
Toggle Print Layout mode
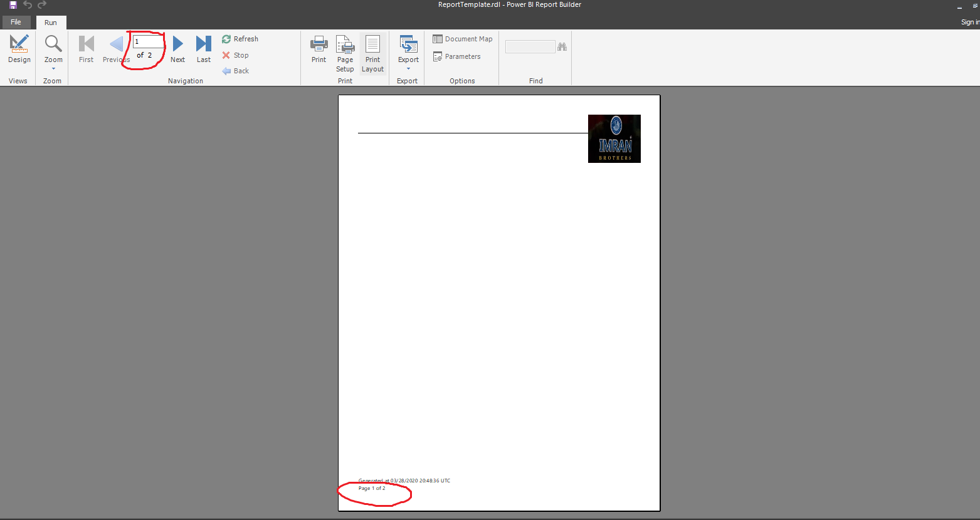[x=372, y=54]
